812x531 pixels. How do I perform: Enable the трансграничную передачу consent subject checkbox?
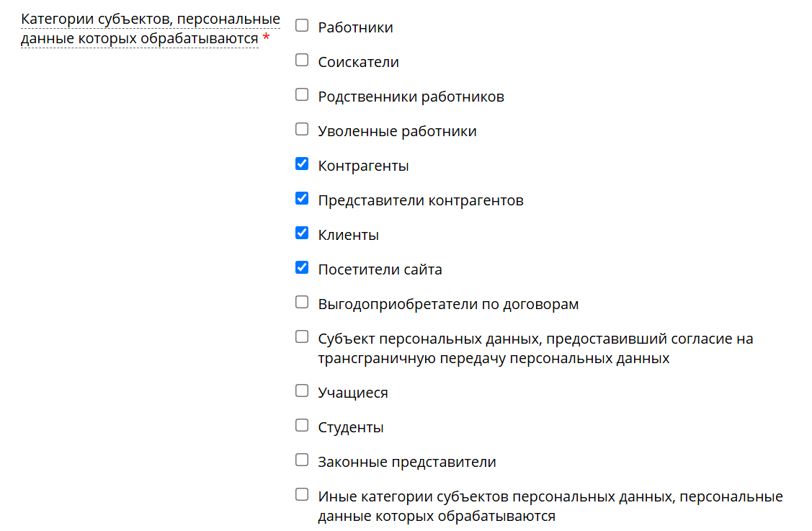(x=301, y=336)
